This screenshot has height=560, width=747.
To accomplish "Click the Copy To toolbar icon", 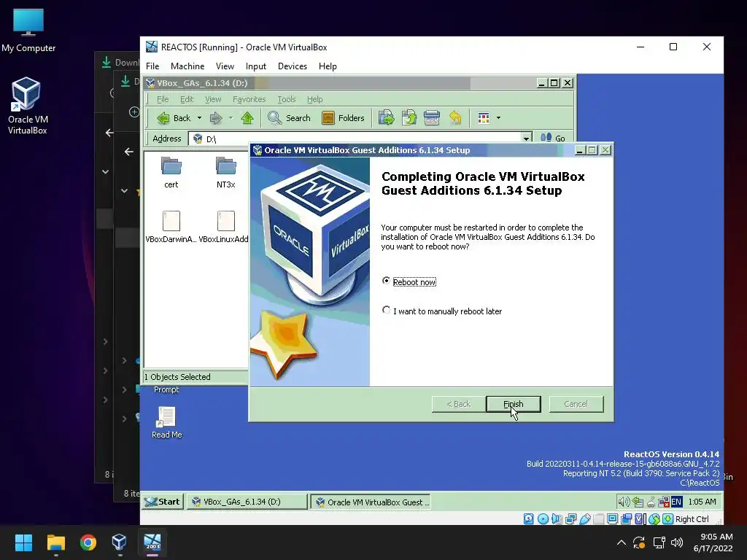I will [409, 118].
